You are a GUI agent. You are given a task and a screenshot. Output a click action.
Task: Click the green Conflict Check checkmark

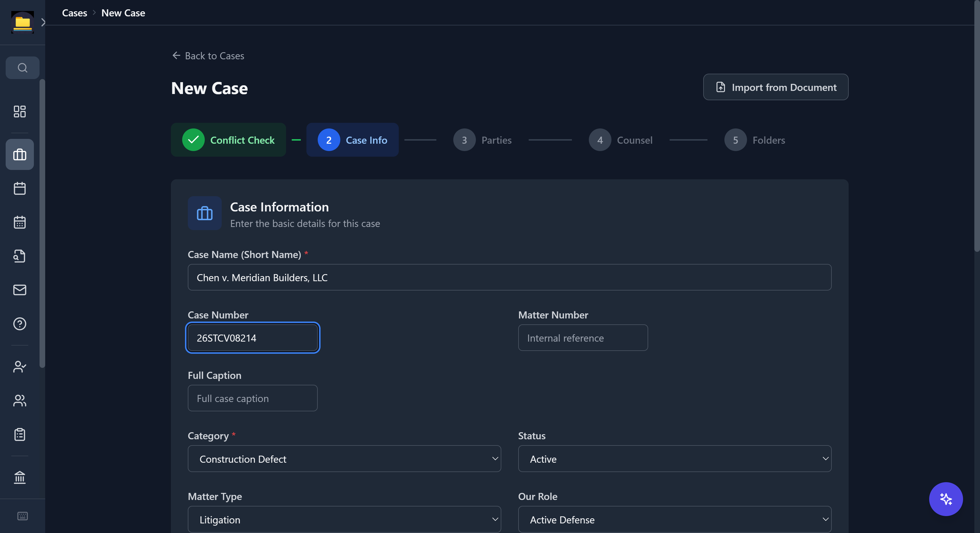[193, 140]
